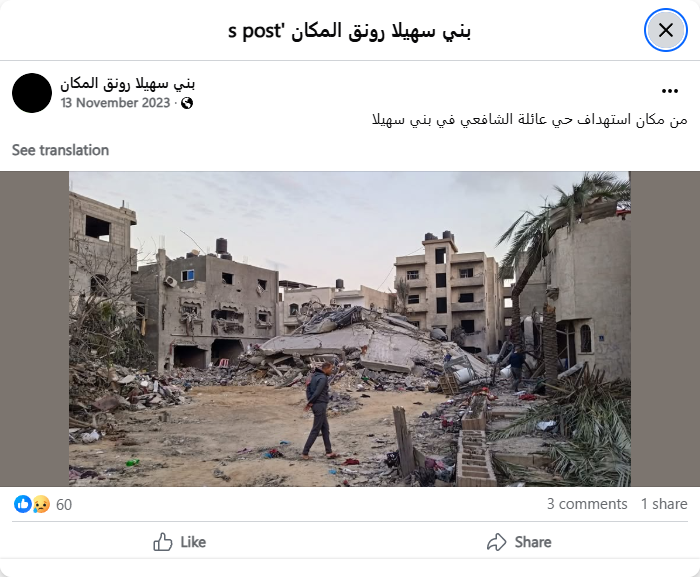The width and height of the screenshot is (700, 577).
Task: Click See translation
Action: tap(60, 150)
